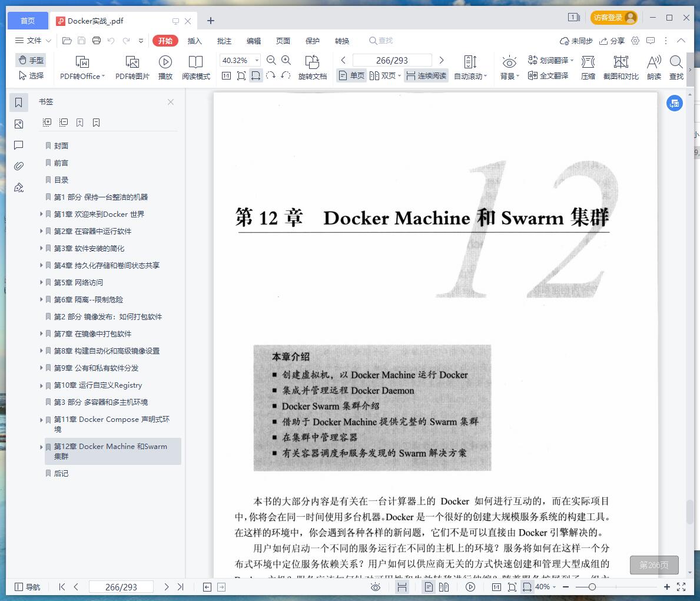The height and width of the screenshot is (601, 700).
Task: Switch to the 编辑 tab
Action: [x=254, y=41]
